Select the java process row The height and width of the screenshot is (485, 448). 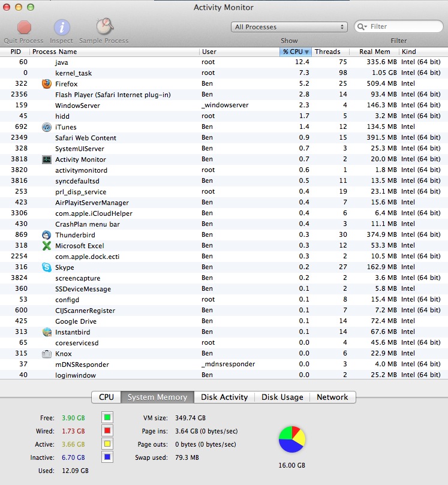tap(224, 62)
